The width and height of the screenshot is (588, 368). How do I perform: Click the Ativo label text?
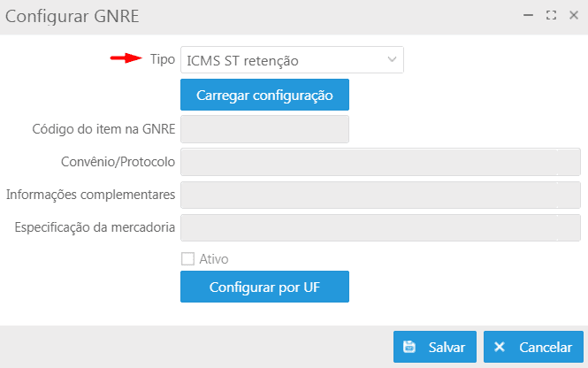(x=214, y=259)
